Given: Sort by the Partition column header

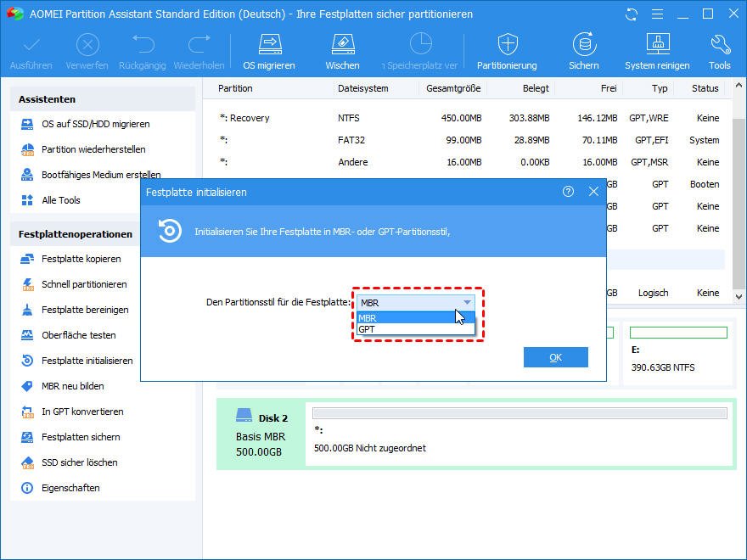Looking at the screenshot, I should (x=235, y=88).
